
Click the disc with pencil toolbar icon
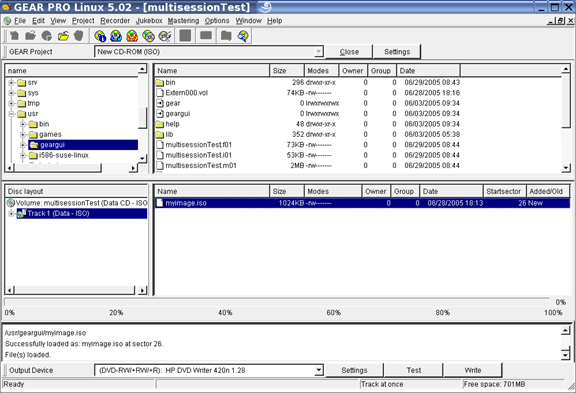(x=165, y=36)
